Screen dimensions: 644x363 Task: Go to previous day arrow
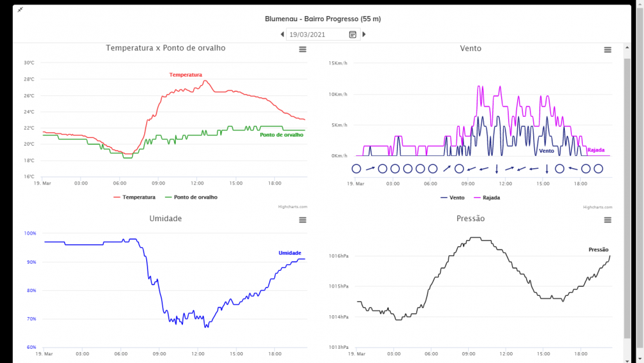282,34
